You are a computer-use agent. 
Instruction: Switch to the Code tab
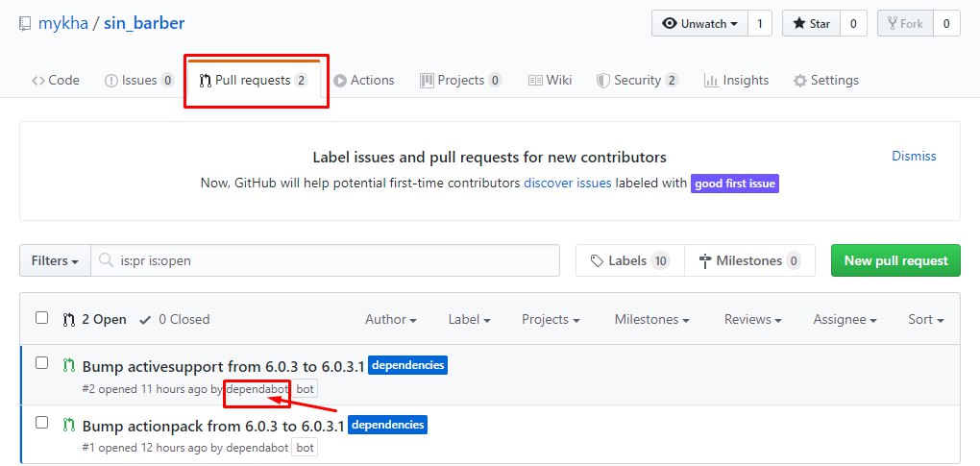tap(56, 81)
